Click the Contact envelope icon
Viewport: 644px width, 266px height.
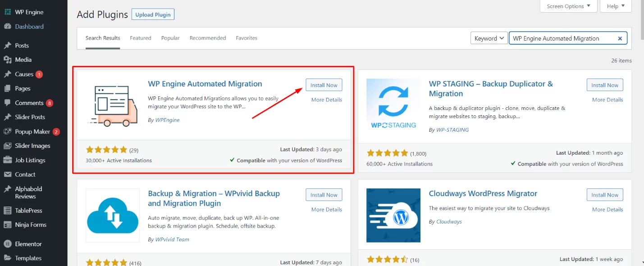click(x=8, y=174)
